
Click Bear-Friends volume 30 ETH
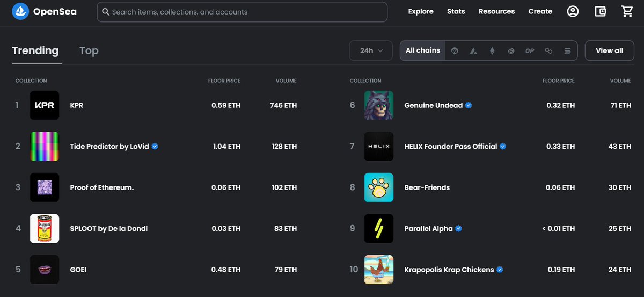point(619,187)
